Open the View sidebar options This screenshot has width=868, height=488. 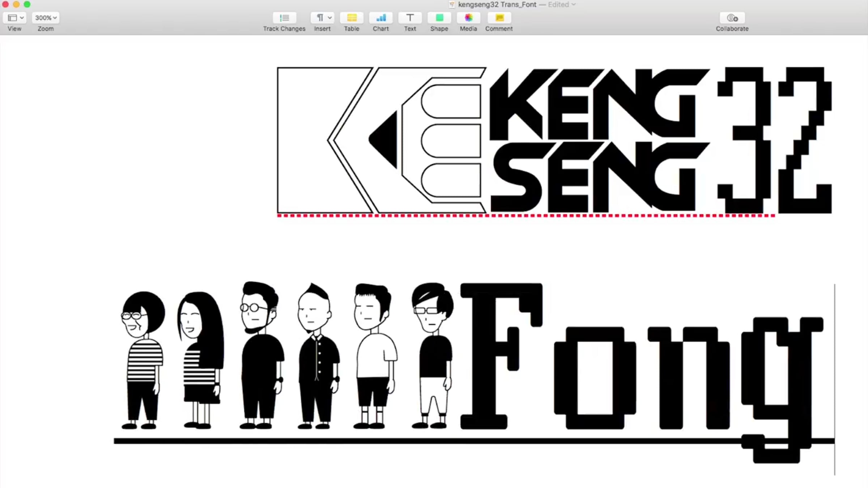pyautogui.click(x=15, y=18)
